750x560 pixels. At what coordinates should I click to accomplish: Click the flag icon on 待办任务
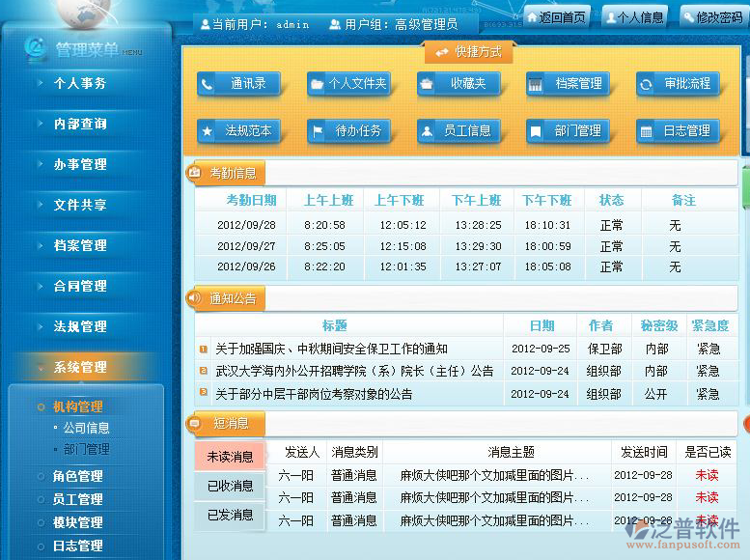[x=317, y=131]
